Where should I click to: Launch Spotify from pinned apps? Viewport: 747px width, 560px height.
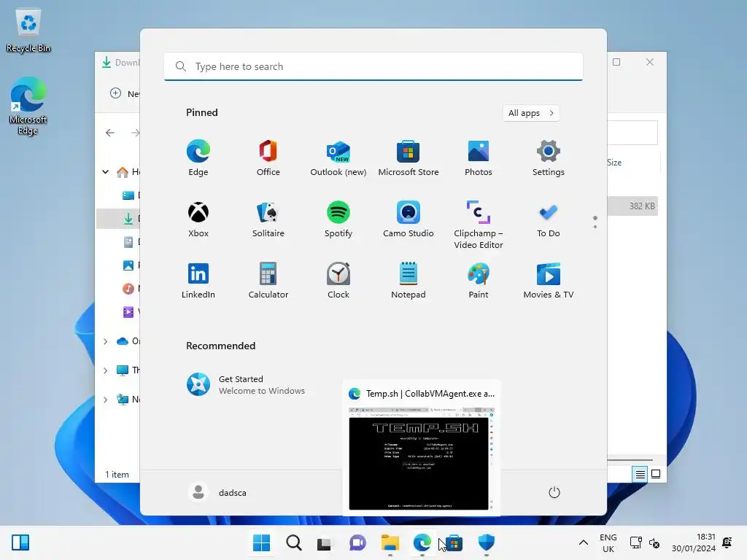tap(338, 219)
